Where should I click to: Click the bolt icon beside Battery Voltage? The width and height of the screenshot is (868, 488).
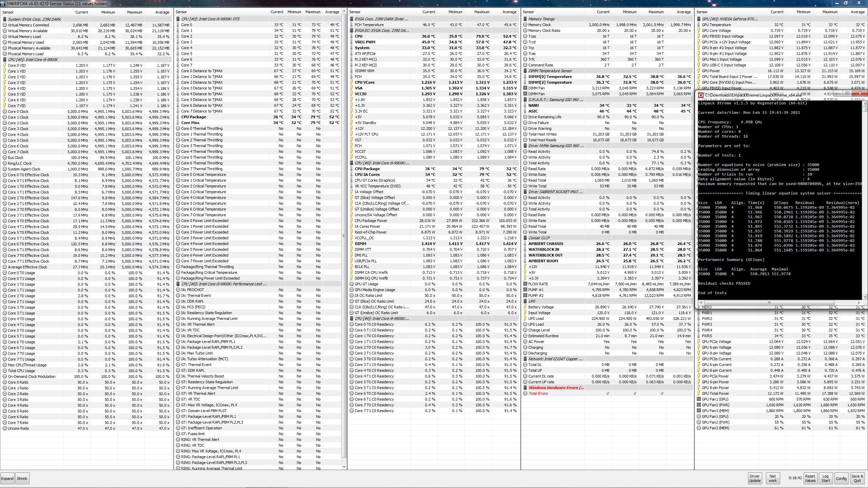[x=525, y=307]
